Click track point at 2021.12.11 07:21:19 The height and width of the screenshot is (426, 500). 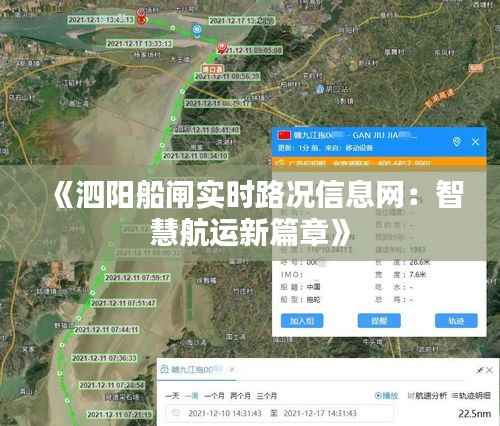click(x=67, y=401)
